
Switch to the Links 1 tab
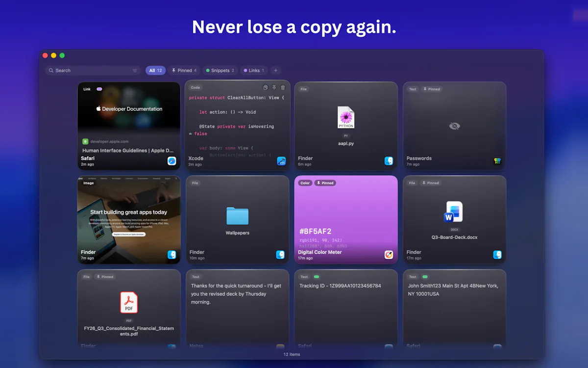coord(254,71)
